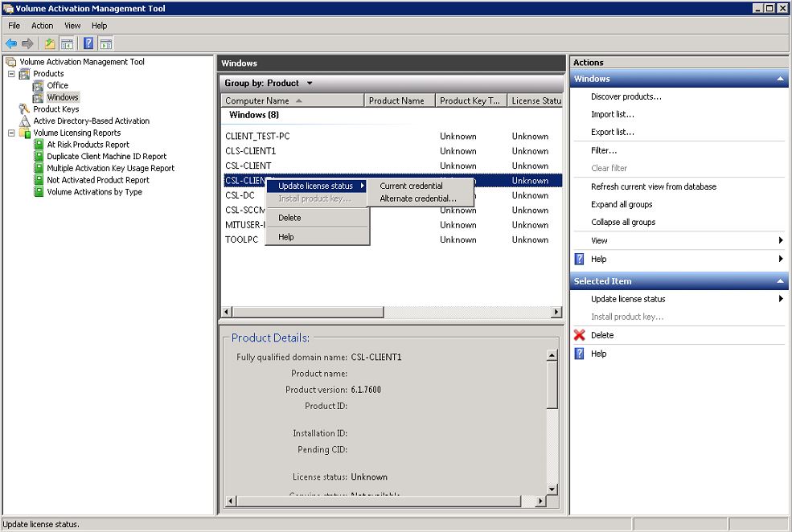Choose Current credential from the submenu
Image resolution: width=792 pixels, height=532 pixels.
411,186
